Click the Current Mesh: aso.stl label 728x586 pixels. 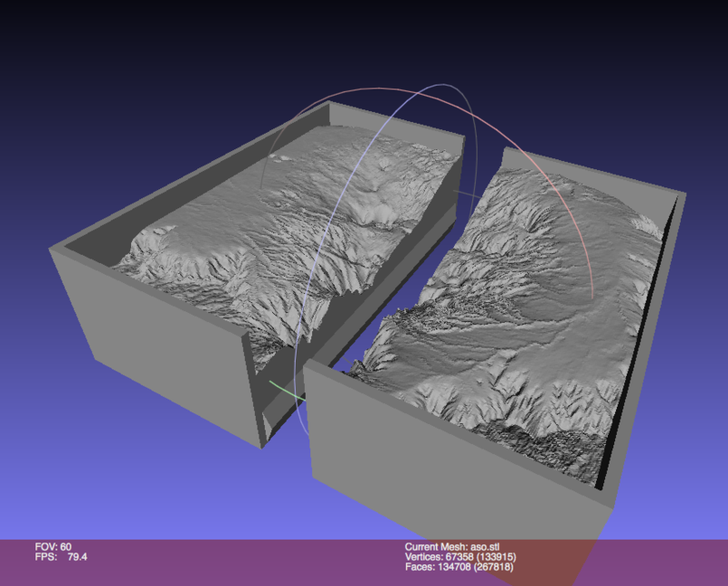[452, 547]
